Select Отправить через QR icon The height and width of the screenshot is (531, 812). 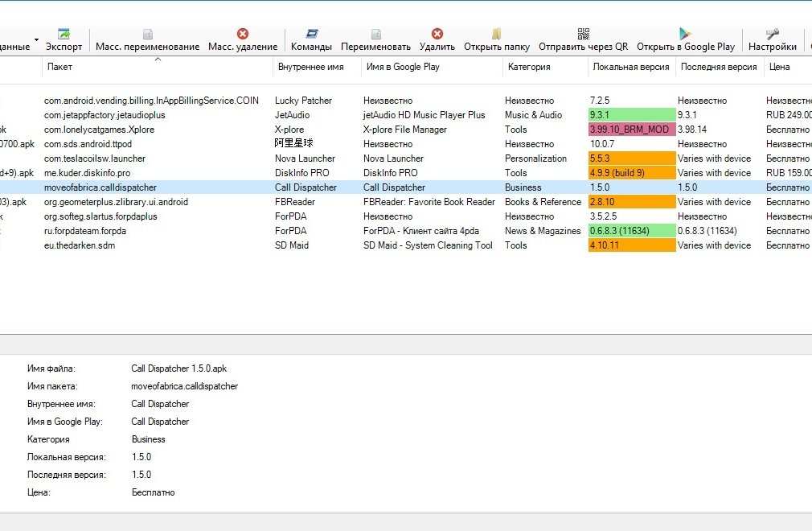(x=583, y=34)
